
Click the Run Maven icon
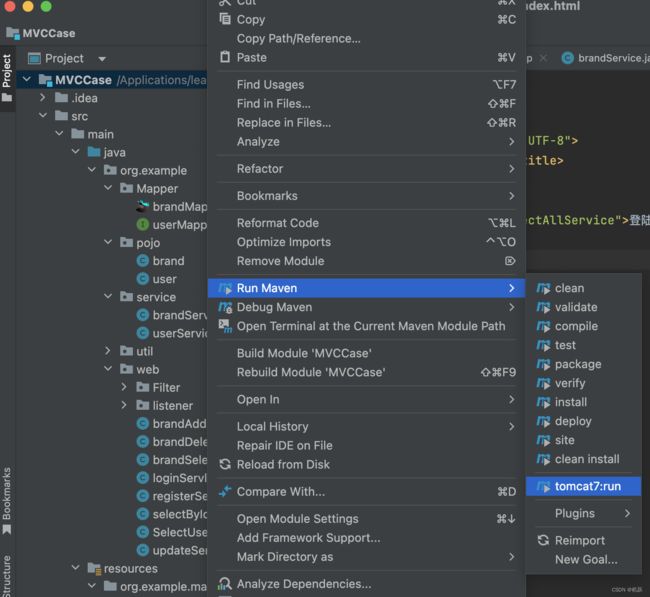(225, 288)
